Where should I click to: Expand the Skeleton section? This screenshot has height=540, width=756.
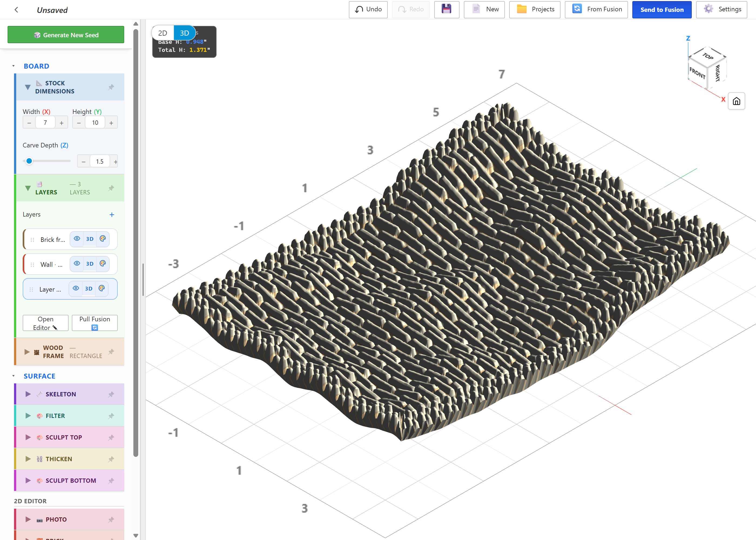[28, 394]
